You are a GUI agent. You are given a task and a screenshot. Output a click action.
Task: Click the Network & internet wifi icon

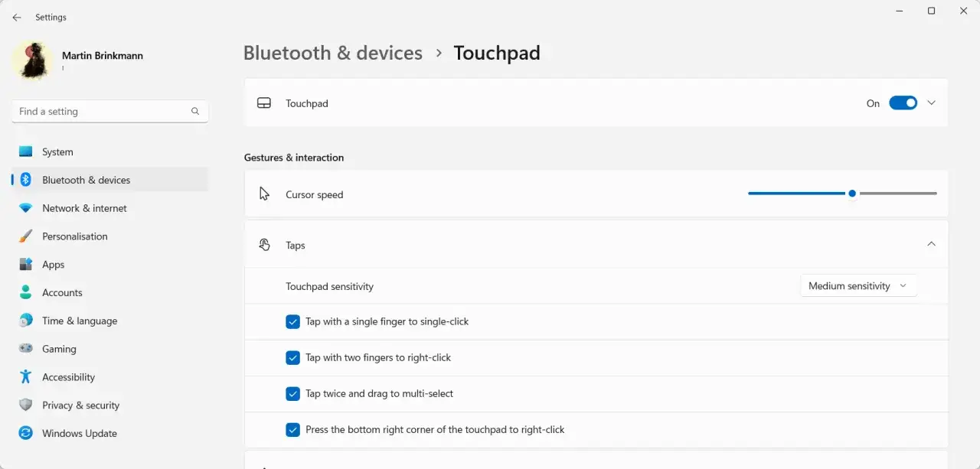[x=26, y=208]
